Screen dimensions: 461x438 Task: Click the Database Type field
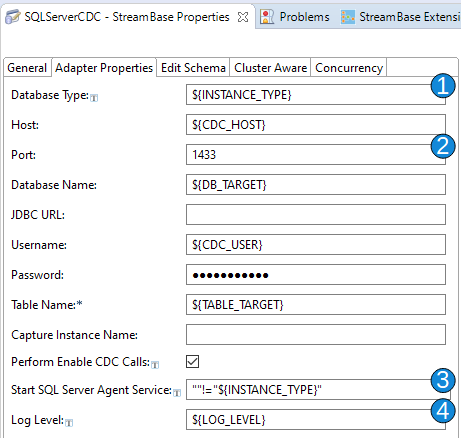(x=316, y=95)
